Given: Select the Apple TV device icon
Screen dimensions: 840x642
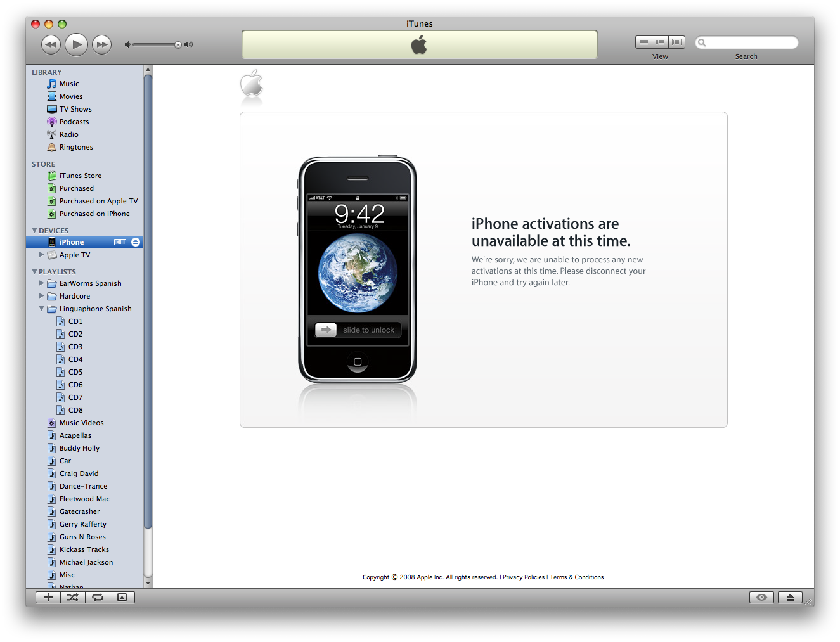Looking at the screenshot, I should pyautogui.click(x=52, y=255).
